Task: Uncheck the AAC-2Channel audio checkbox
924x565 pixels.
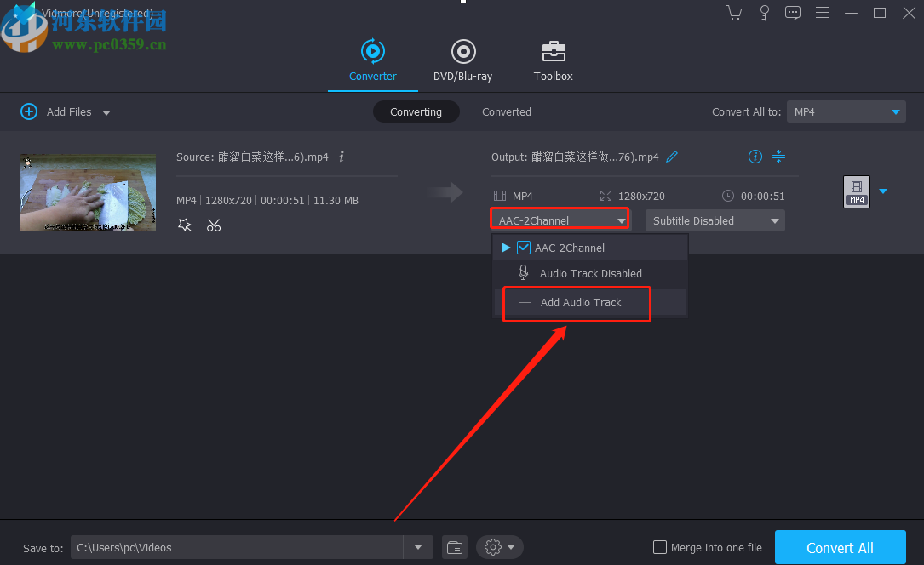Action: [x=525, y=248]
